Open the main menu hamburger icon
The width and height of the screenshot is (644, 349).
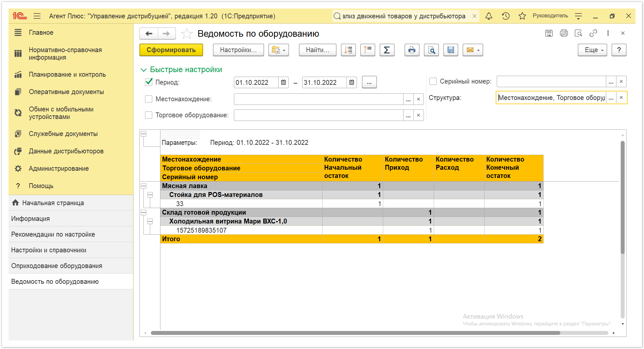coord(37,16)
